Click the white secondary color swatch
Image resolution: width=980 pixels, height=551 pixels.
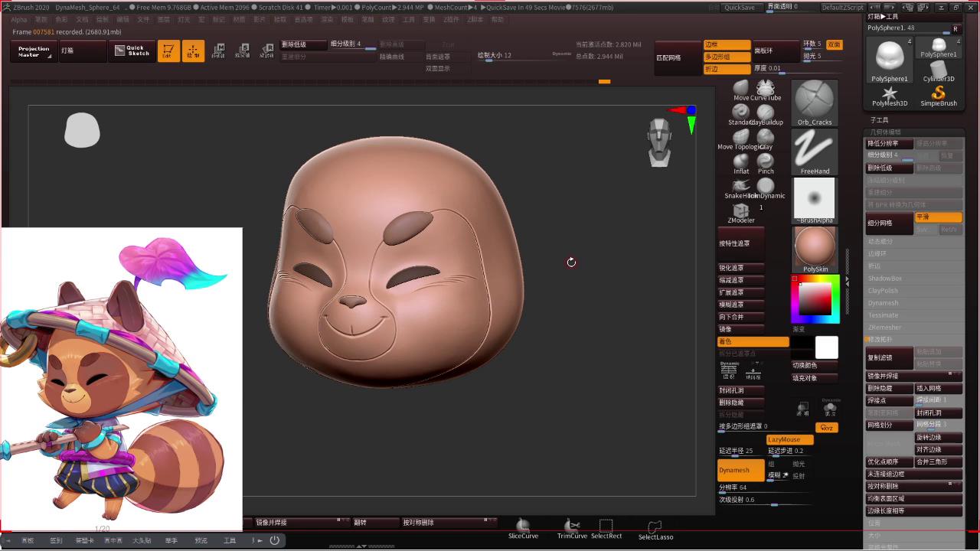[x=826, y=347]
